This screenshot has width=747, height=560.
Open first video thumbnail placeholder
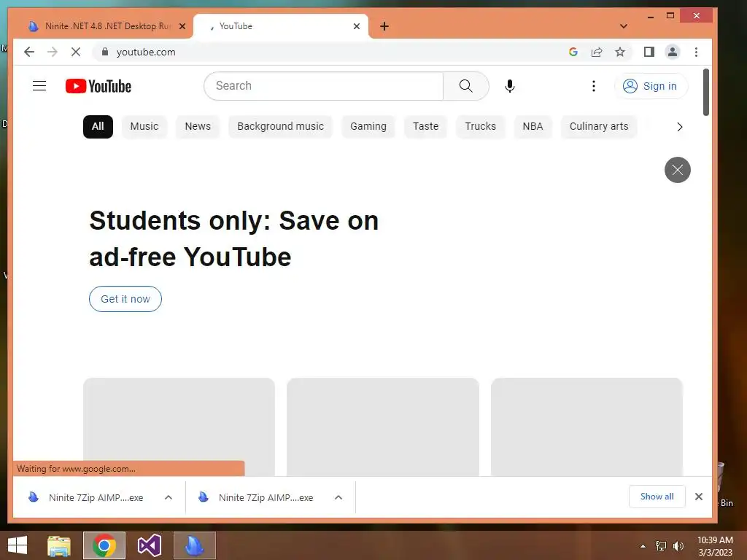[179, 427]
